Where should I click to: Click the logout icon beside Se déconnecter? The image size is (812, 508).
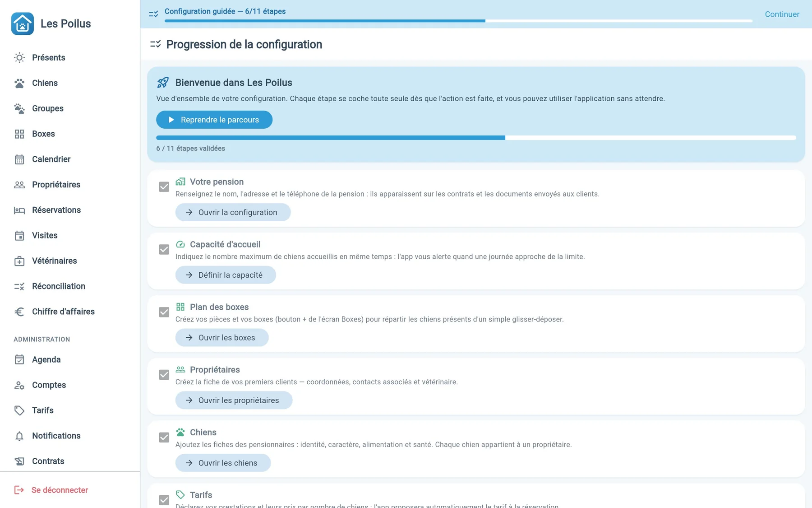click(x=19, y=490)
